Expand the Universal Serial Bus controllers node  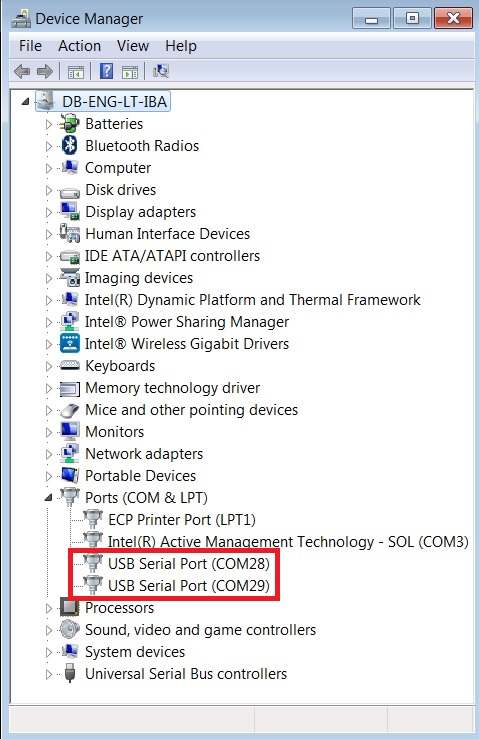click(48, 674)
